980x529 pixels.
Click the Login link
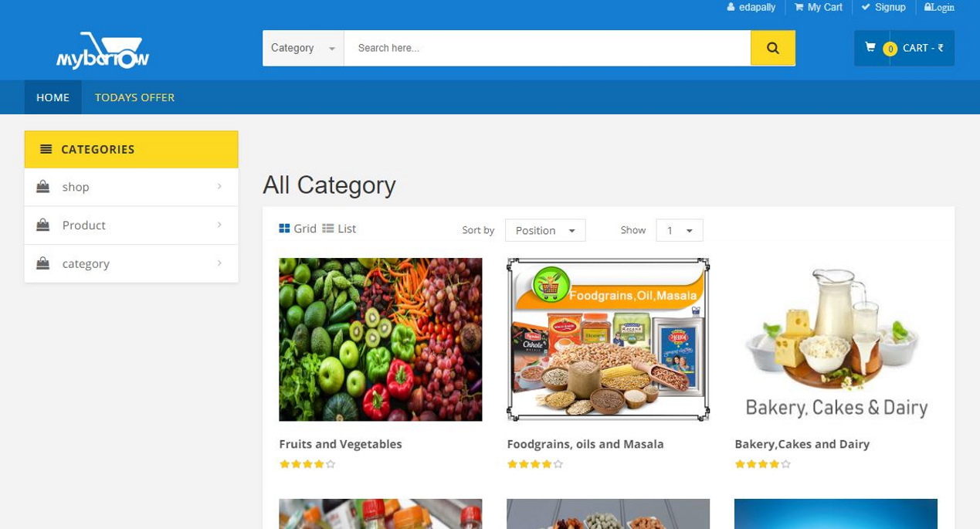pos(939,7)
